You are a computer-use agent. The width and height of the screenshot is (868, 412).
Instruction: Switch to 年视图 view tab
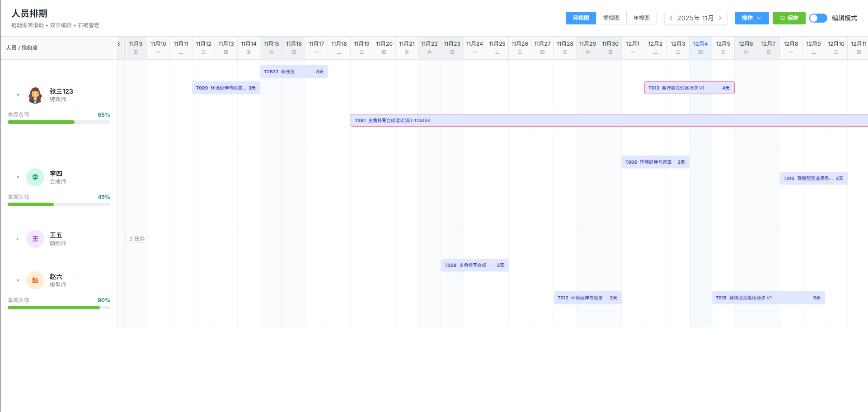(x=641, y=18)
